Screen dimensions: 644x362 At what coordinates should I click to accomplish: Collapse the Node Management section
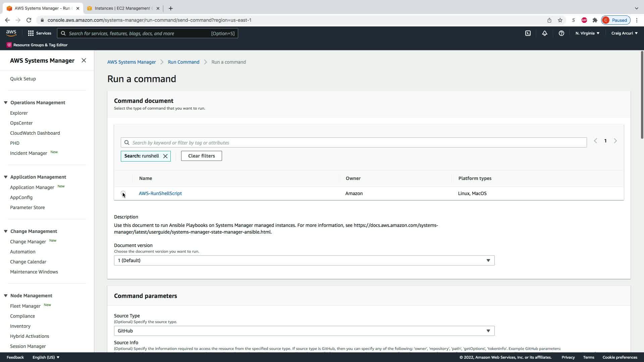[x=6, y=296]
